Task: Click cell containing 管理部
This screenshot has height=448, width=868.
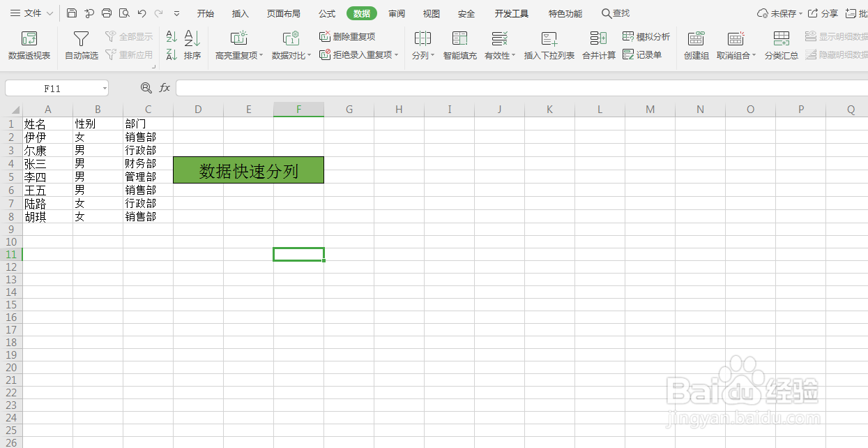Action: [x=148, y=177]
